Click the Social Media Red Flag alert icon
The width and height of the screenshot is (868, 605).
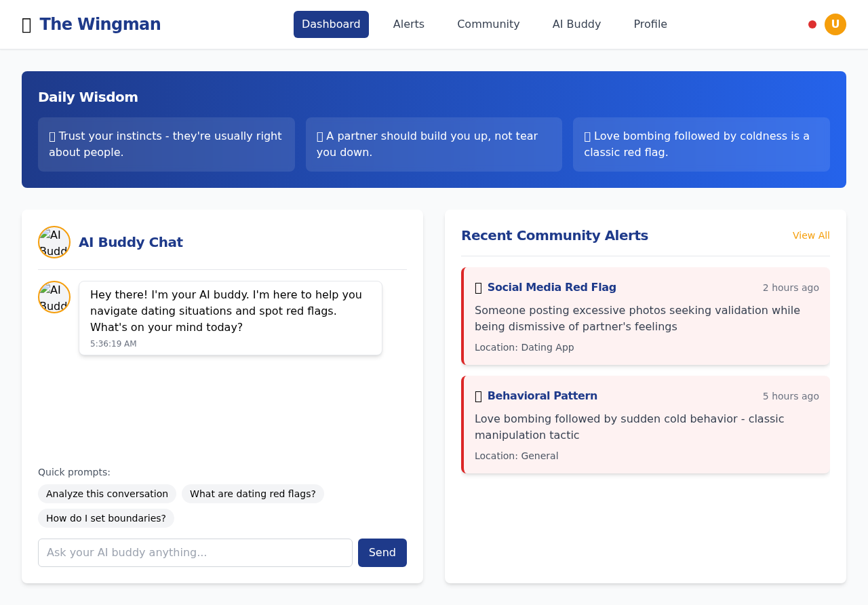479,288
